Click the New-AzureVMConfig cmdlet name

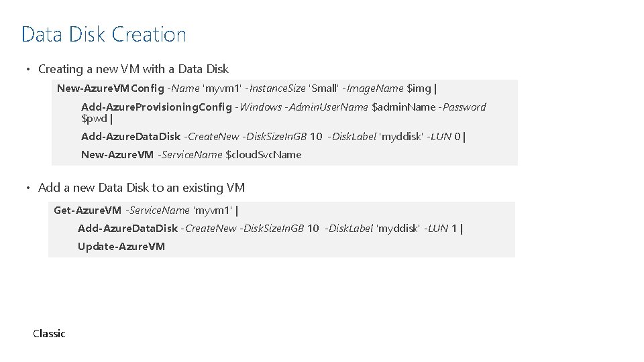coord(110,88)
